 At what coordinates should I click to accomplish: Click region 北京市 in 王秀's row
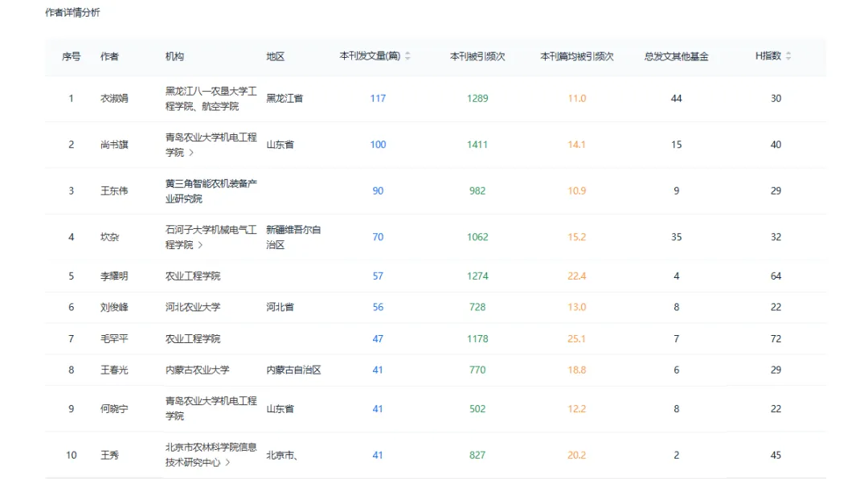pyautogui.click(x=282, y=456)
